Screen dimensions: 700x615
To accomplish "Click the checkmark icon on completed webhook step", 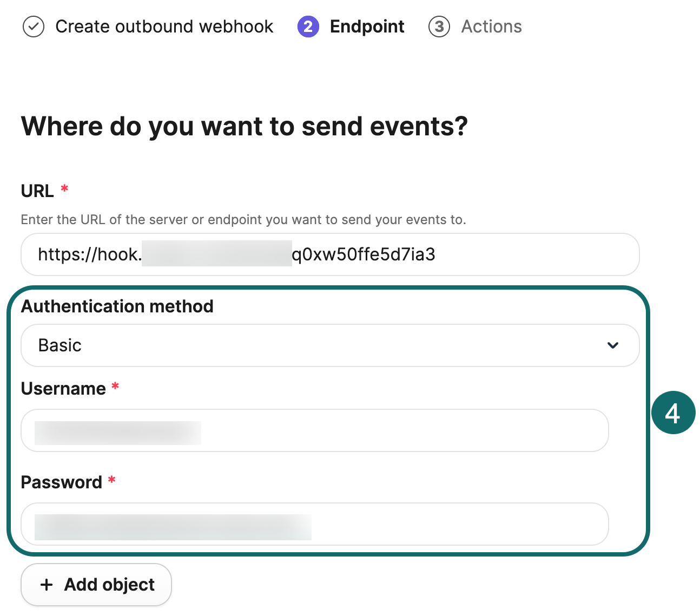I will pos(33,27).
